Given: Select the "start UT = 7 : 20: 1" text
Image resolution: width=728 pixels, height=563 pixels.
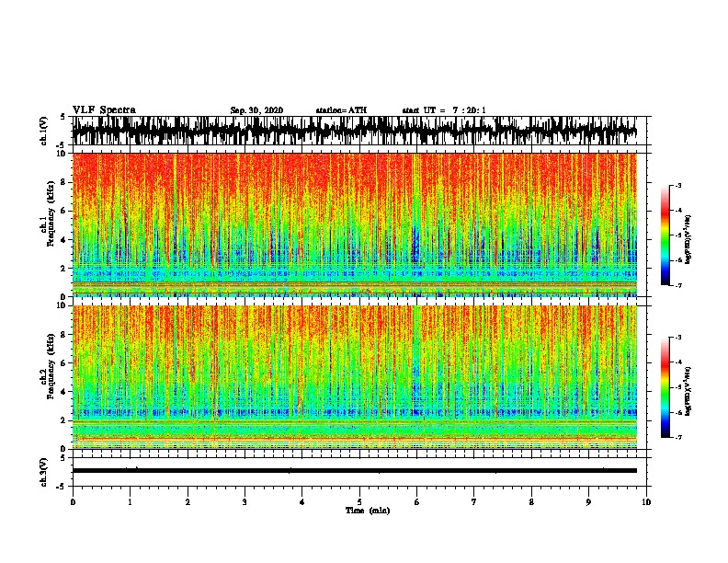Looking at the screenshot, I should 444,110.
